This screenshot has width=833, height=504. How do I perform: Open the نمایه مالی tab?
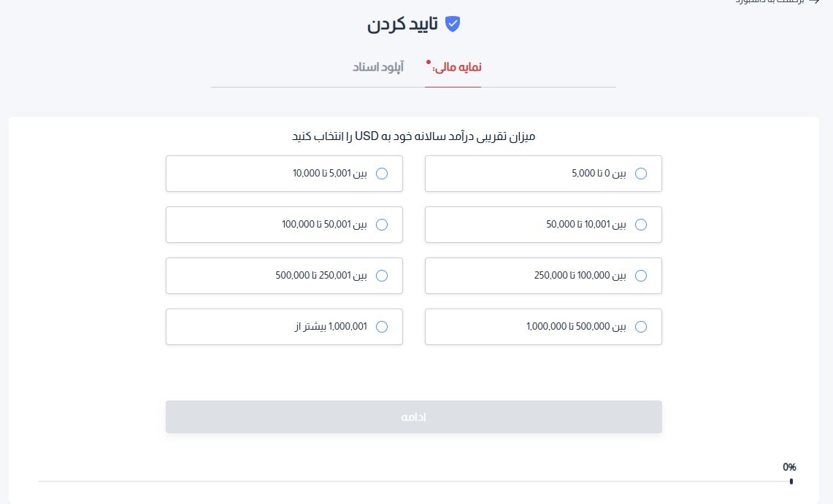click(x=456, y=66)
